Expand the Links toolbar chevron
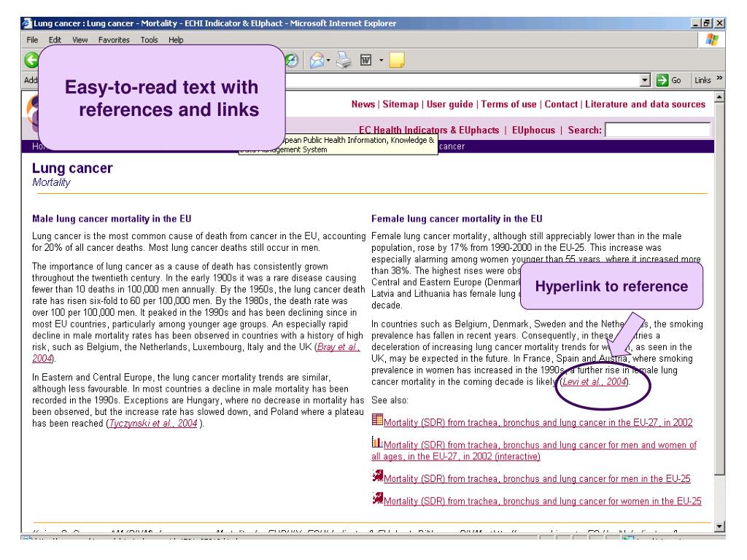 coord(719,77)
